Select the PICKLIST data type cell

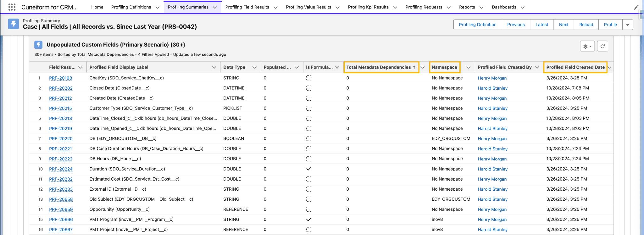pos(233,108)
